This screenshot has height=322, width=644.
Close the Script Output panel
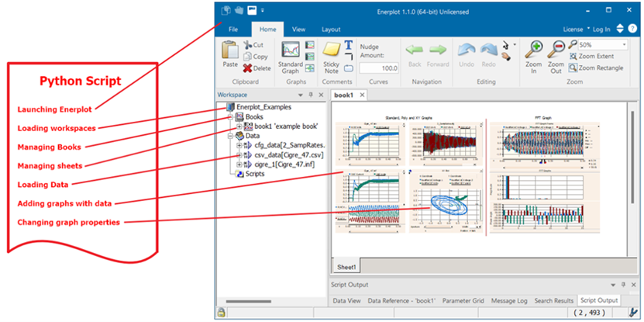[x=633, y=285]
